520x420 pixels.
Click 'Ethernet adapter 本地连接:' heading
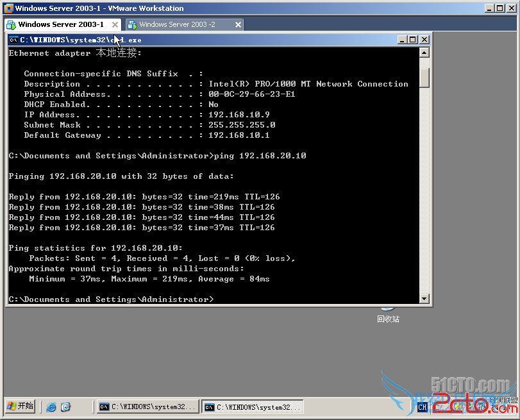click(x=75, y=53)
